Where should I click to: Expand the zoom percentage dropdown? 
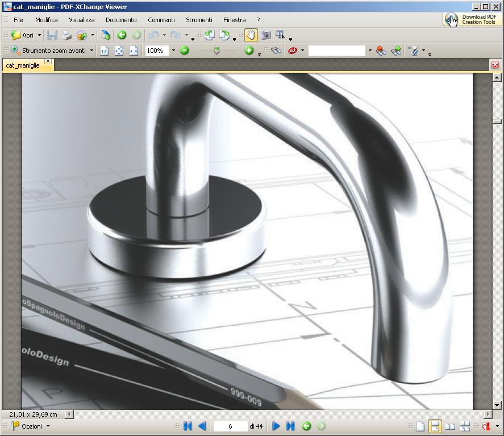click(173, 51)
